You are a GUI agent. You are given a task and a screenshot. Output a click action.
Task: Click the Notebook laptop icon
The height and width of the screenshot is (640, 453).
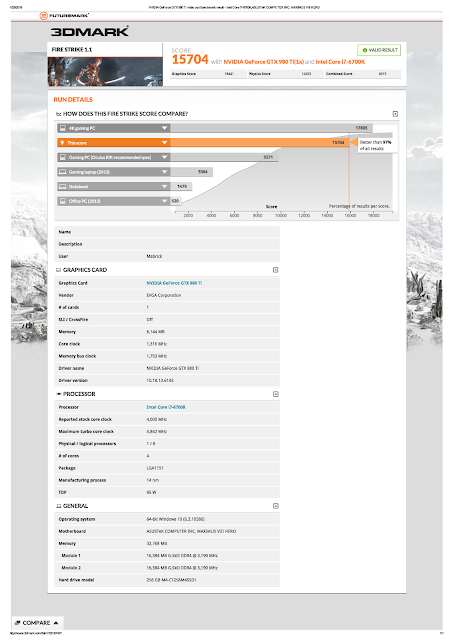[x=63, y=187]
